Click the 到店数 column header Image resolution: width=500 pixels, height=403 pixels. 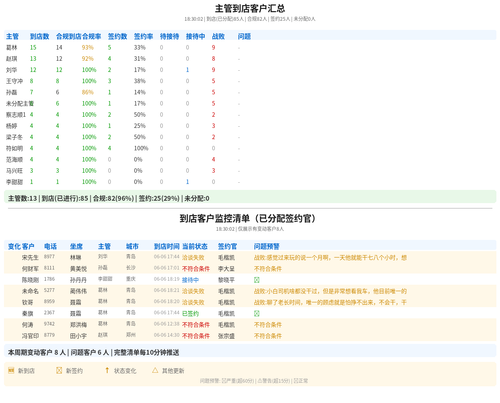point(39,36)
